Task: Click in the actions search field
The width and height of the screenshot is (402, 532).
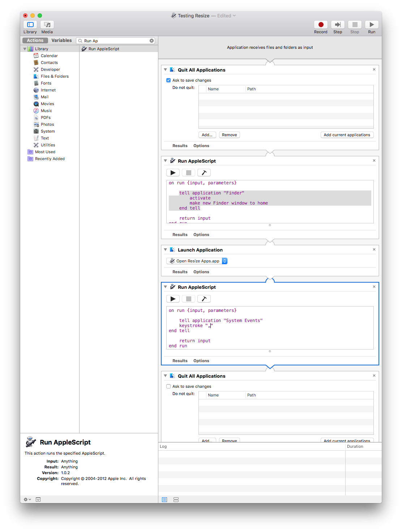Action: click(x=116, y=41)
